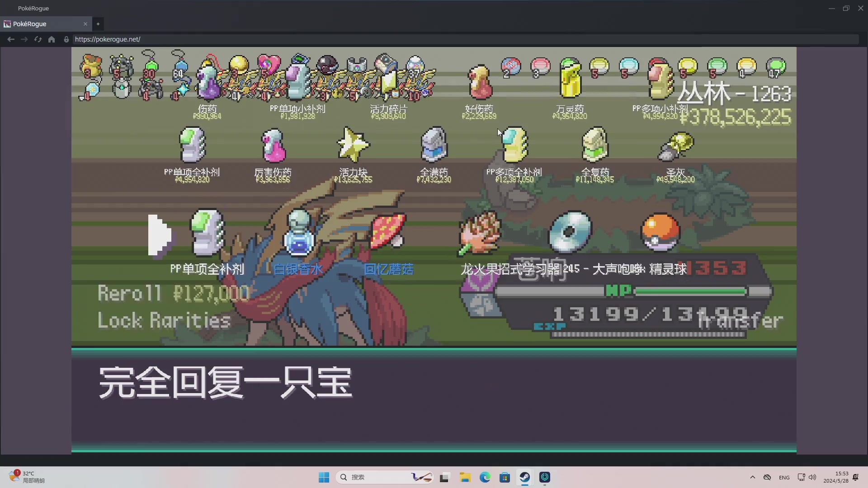Click Reroll for ₽127,000

[174, 294]
